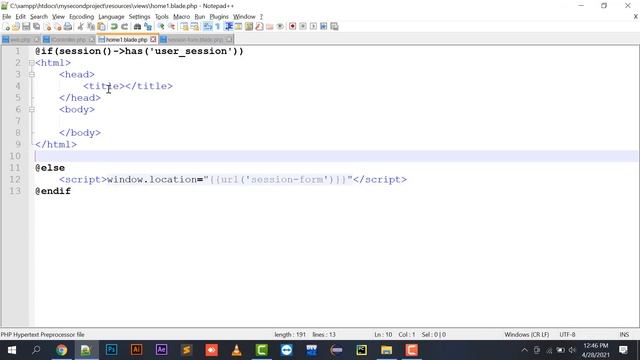Open the Run menu
The image size is (640, 360).
coord(200,17)
